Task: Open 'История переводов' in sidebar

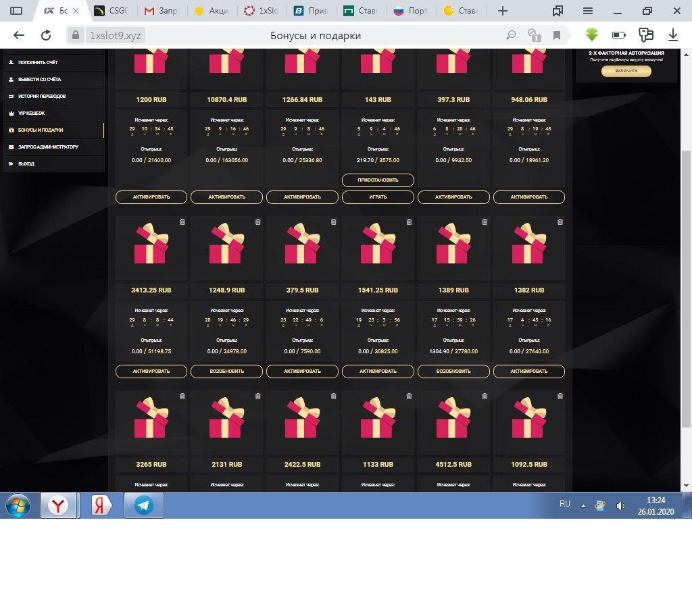Action: coord(54,96)
